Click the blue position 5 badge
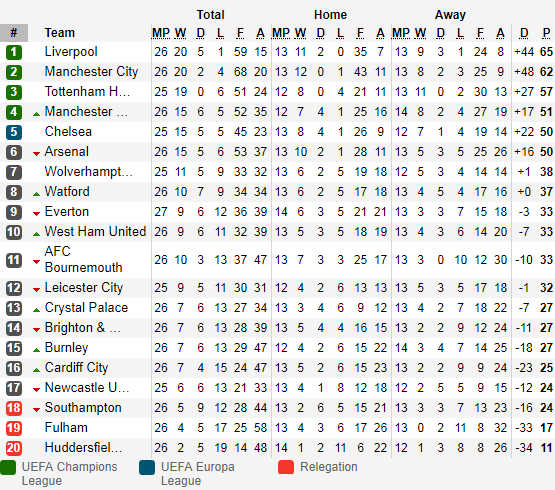This screenshot has height=490, width=555. pos(14,132)
